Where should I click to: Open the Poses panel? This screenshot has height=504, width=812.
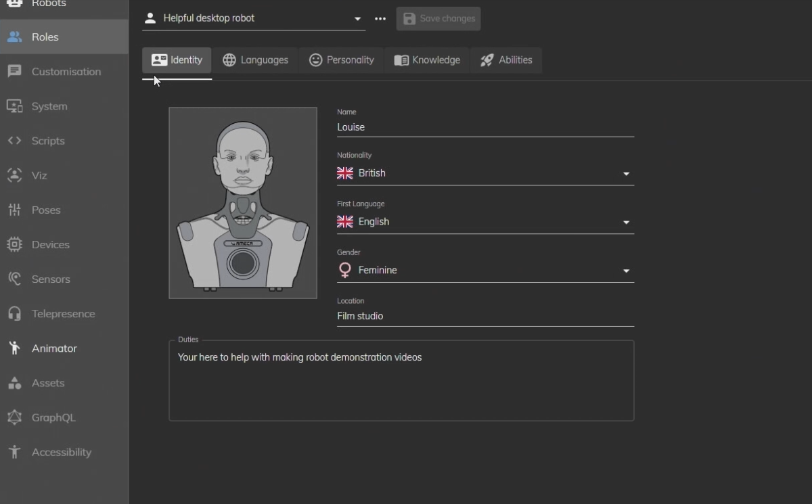point(14,210)
